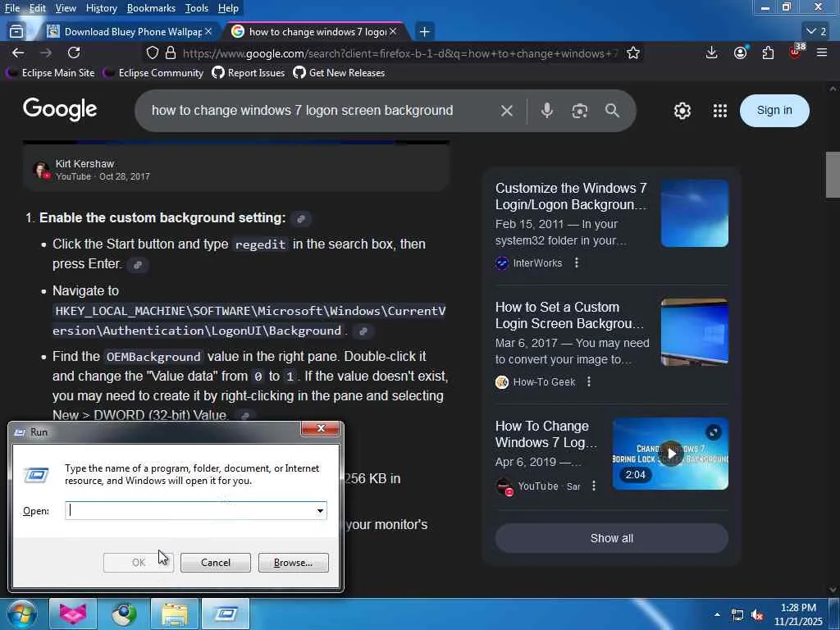Open Eclipse Main Site bookmark
Screen dimensions: 840x630
point(52,73)
